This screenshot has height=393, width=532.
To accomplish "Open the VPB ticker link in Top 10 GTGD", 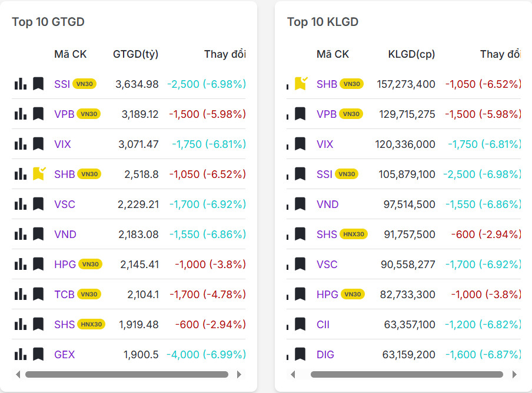I will point(64,114).
